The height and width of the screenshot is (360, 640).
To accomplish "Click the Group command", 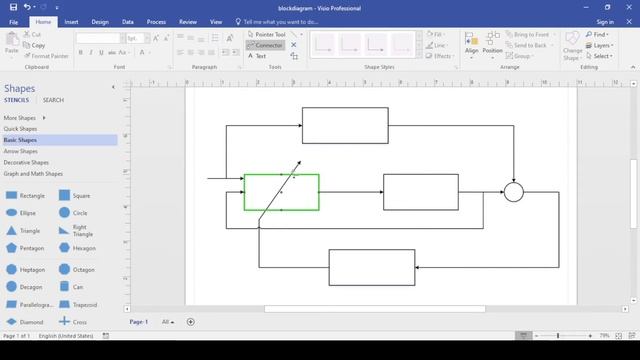I will click(x=518, y=56).
